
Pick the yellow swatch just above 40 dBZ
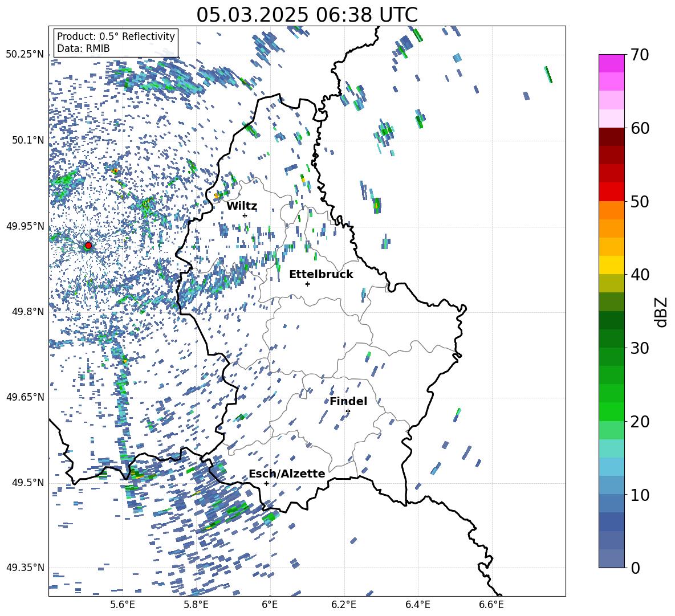click(611, 265)
